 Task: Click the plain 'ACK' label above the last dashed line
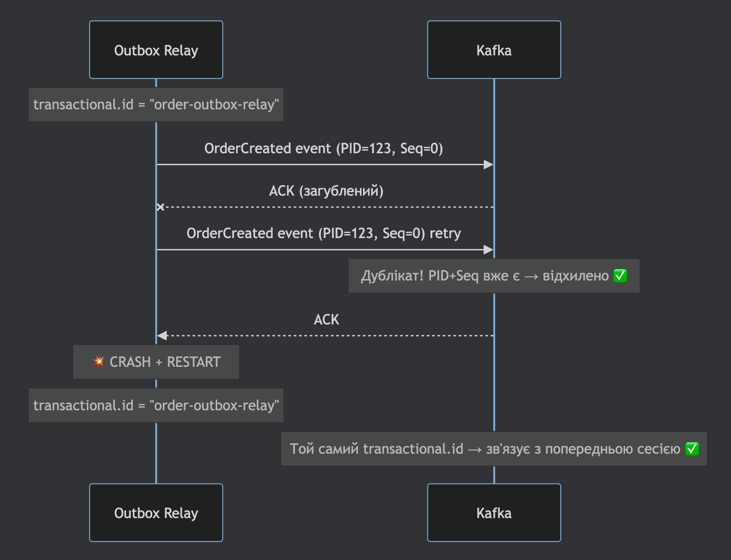[x=326, y=319]
